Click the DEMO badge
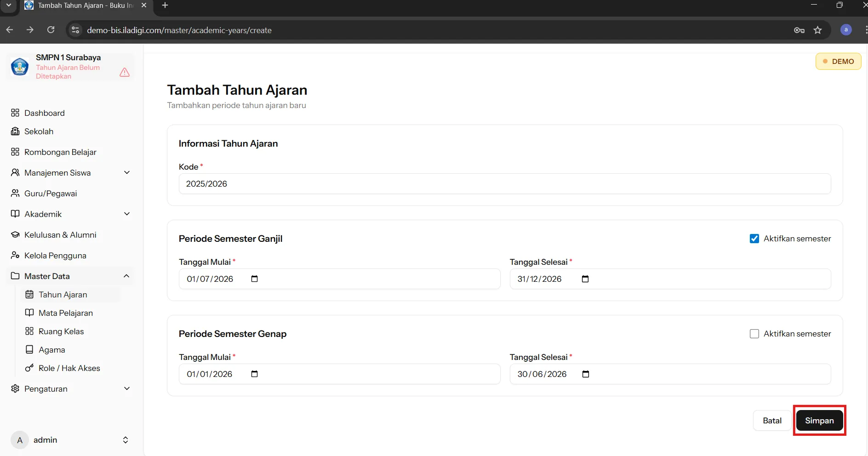The height and width of the screenshot is (456, 868). click(x=838, y=61)
